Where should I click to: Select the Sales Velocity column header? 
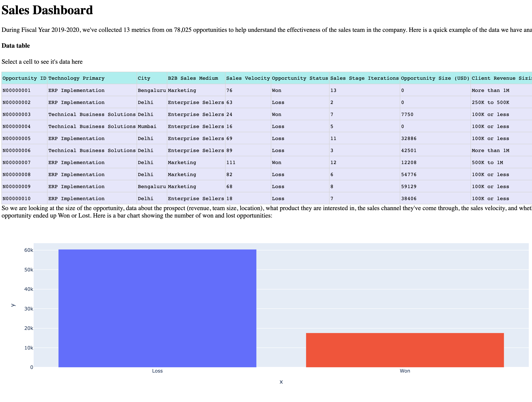point(248,78)
